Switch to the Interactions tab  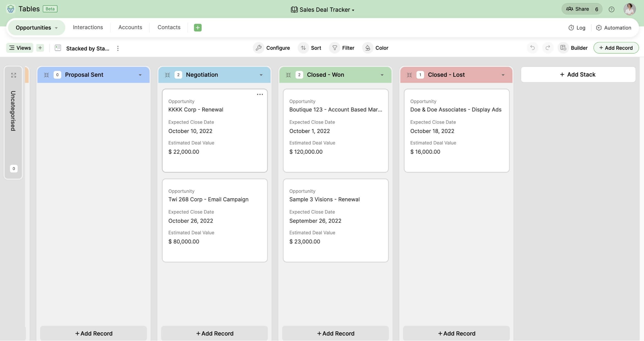tap(88, 27)
